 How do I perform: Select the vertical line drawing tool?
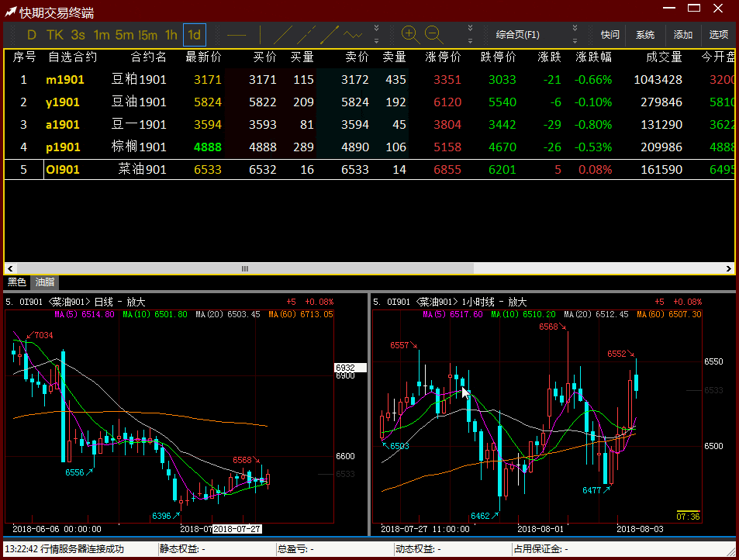tap(260, 35)
